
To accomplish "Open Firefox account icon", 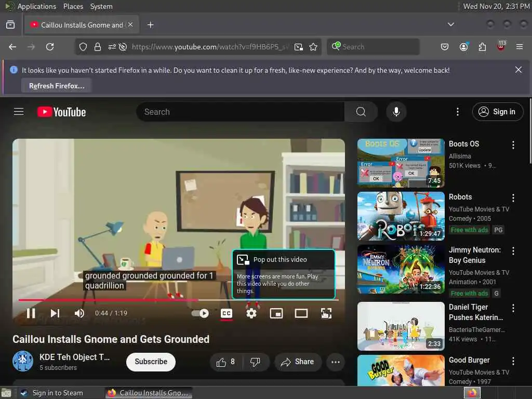I will (463, 47).
